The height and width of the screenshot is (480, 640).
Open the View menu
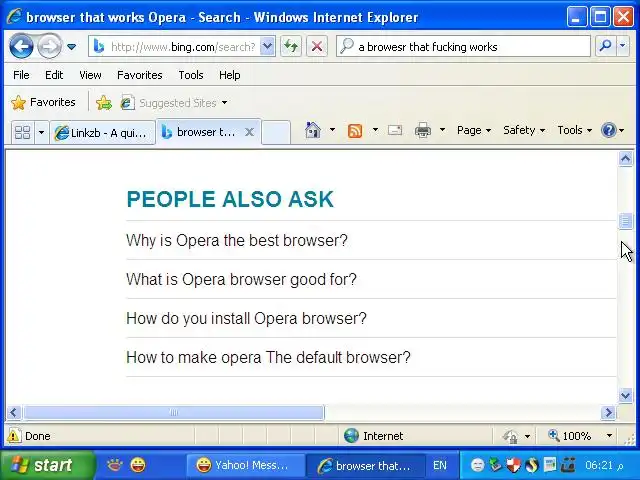coord(90,75)
